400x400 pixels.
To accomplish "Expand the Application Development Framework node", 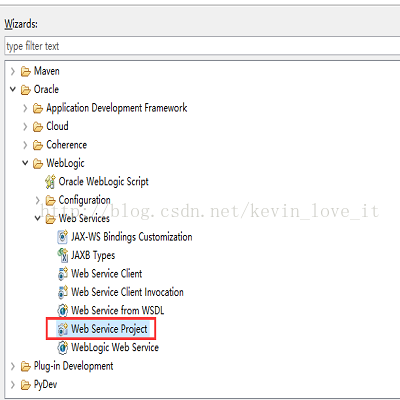I will coord(25,108).
